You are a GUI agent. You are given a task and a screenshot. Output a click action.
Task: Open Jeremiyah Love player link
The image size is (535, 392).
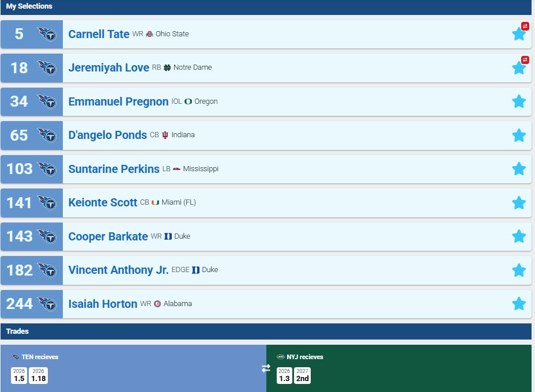click(x=109, y=67)
